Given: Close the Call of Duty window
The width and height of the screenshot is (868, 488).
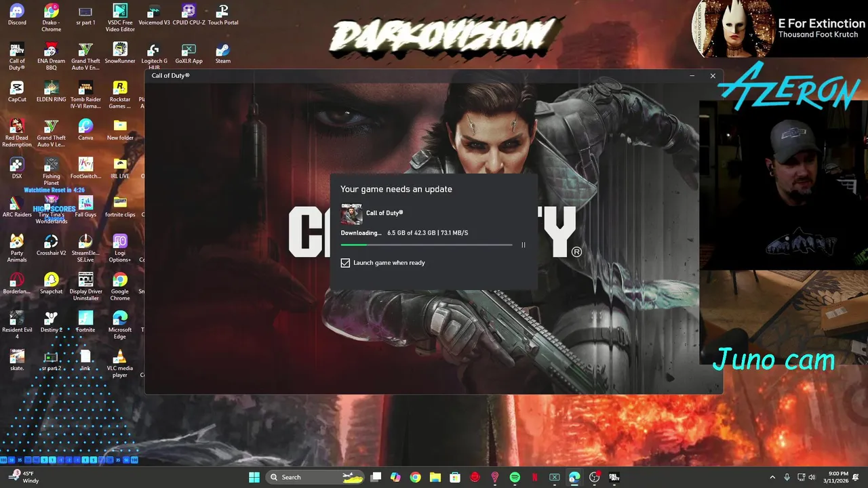Looking at the screenshot, I should click(713, 76).
